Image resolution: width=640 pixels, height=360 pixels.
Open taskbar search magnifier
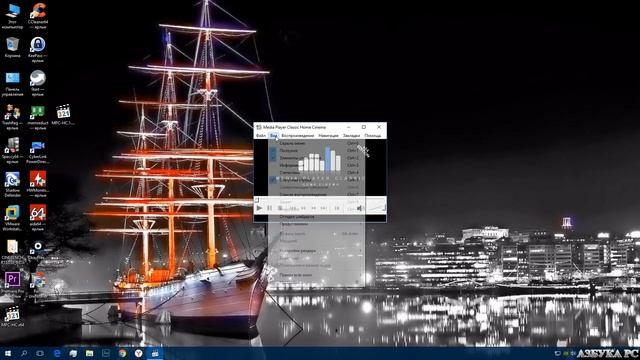click(24, 353)
